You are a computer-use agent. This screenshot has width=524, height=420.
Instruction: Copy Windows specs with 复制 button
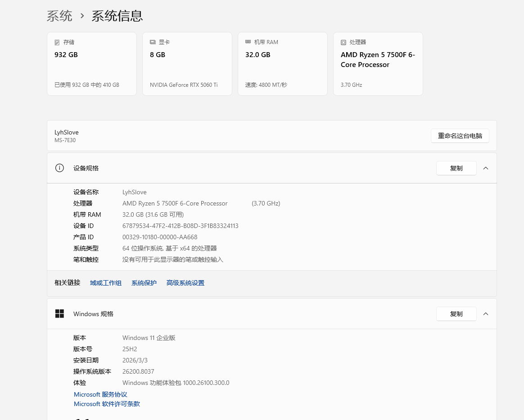pyautogui.click(x=456, y=314)
